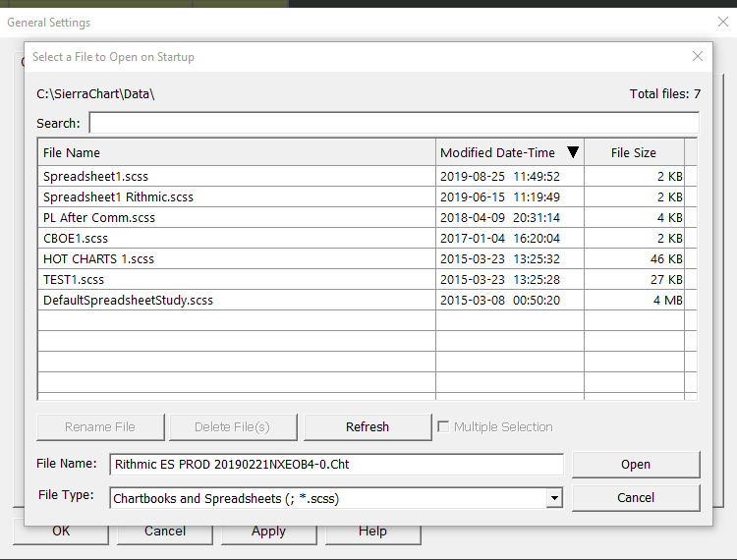Click the 2015-03-23 13:25:28 date cell
This screenshot has height=560, width=737.
(509, 280)
